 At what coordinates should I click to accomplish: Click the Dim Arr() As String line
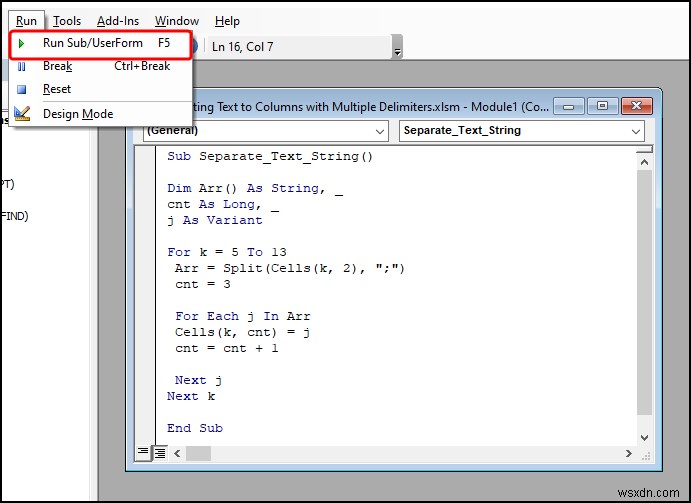pyautogui.click(x=255, y=189)
